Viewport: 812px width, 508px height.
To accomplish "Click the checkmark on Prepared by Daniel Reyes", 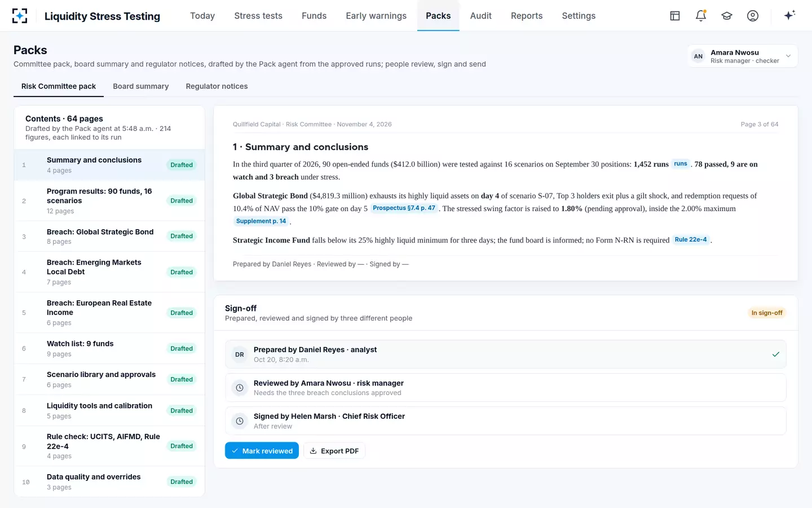I will pyautogui.click(x=776, y=354).
